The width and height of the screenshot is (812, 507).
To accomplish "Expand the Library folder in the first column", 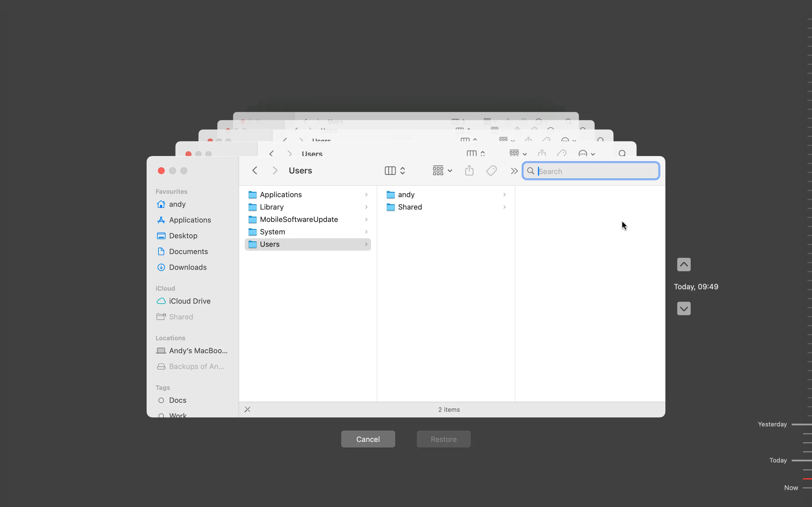I will click(x=366, y=207).
